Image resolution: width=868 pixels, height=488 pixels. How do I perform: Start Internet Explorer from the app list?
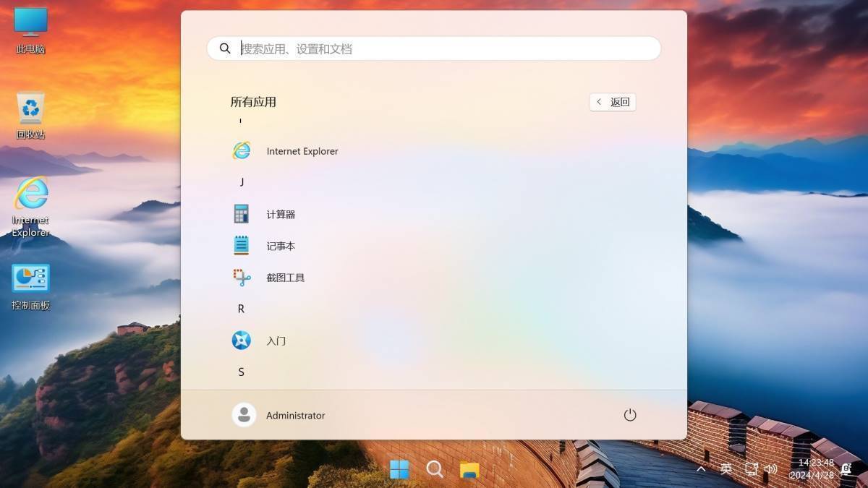point(302,151)
